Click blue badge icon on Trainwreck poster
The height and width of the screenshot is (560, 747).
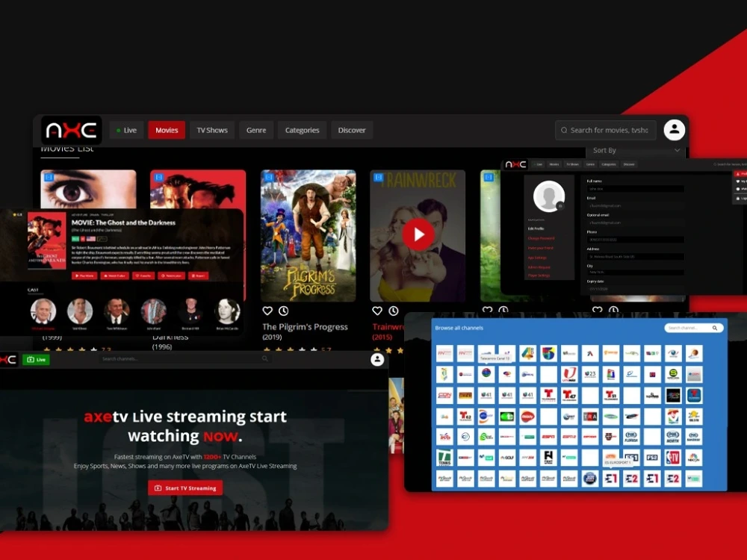[378, 177]
